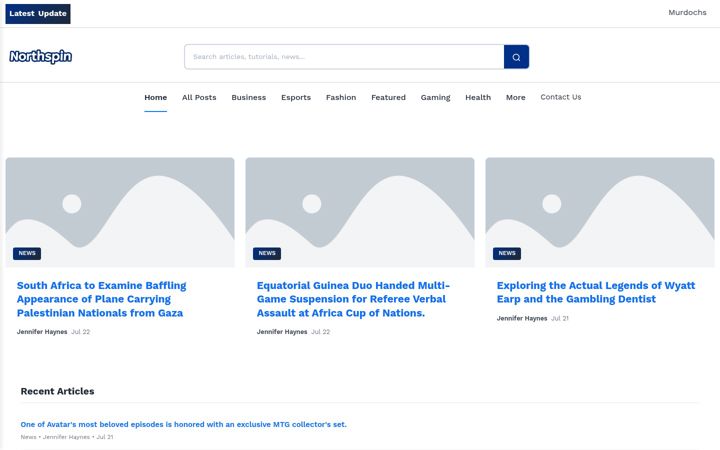The image size is (720, 450).
Task: Click Jennifer Haynes under South Africa article
Action: (x=42, y=332)
